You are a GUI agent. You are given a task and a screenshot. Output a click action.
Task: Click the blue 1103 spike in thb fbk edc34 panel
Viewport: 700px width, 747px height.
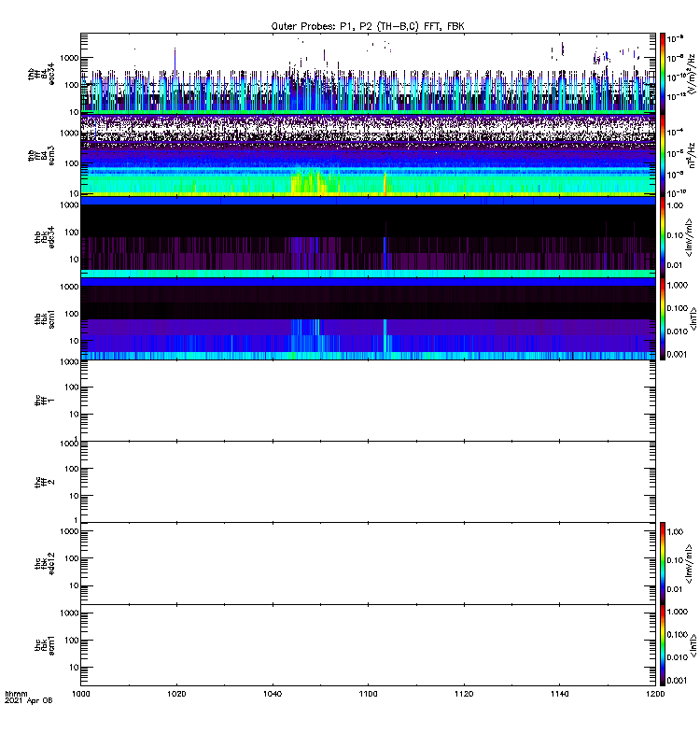(x=385, y=252)
